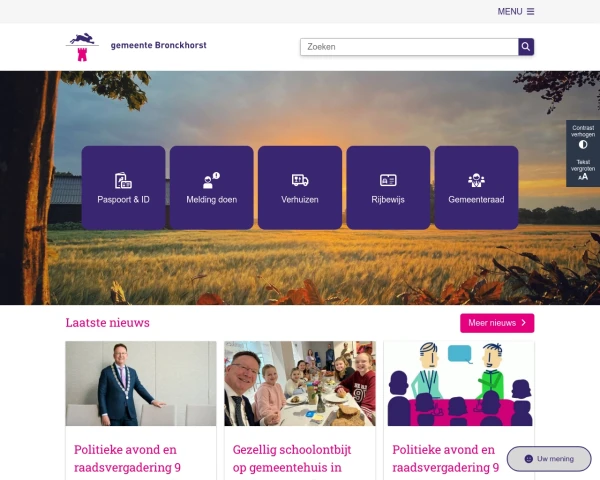Click the Zoeken search input field
Viewport: 600px width, 480px height.
tap(409, 47)
